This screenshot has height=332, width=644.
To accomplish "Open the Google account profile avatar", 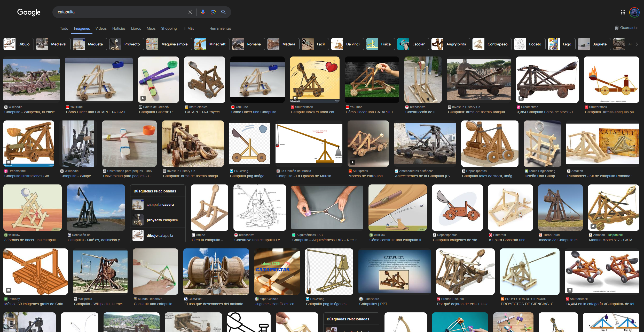I will tap(634, 12).
